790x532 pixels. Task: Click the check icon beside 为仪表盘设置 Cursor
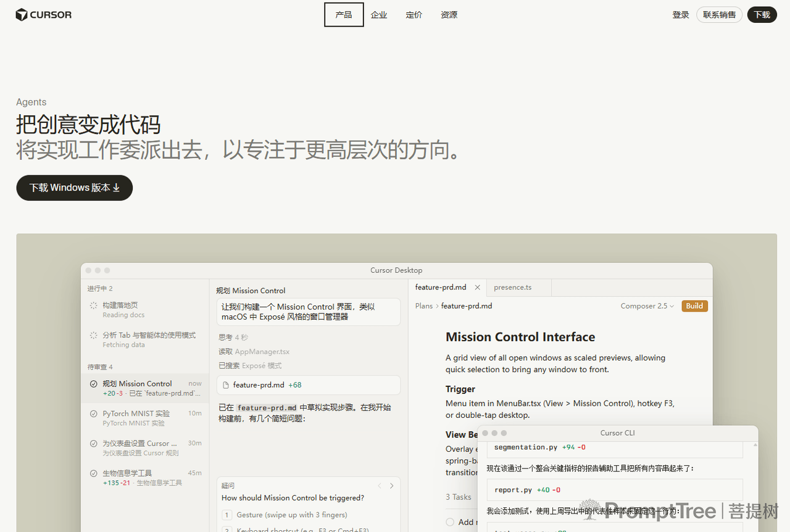coord(94,443)
